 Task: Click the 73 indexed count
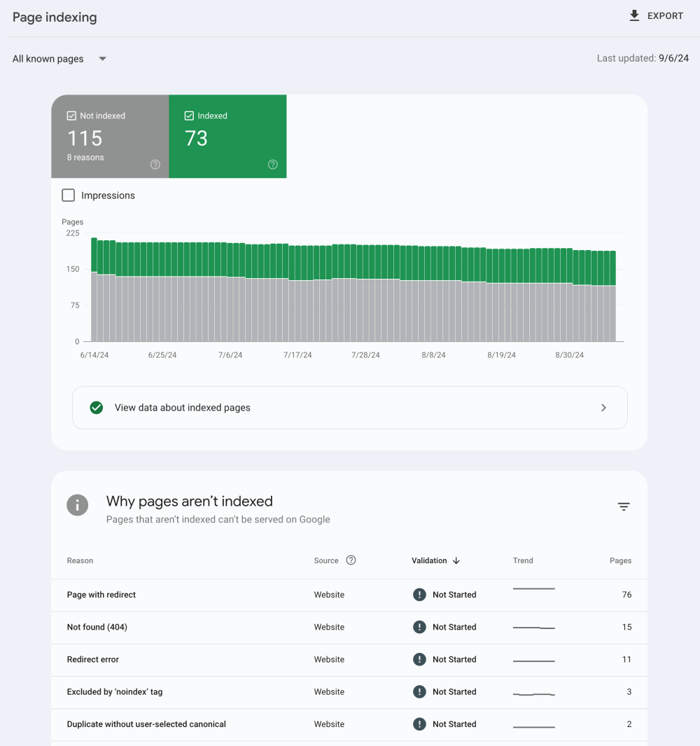point(196,139)
